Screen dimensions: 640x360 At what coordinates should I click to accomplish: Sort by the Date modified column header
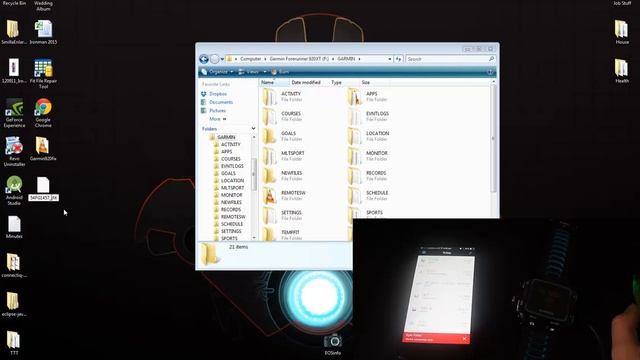pyautogui.click(x=309, y=82)
